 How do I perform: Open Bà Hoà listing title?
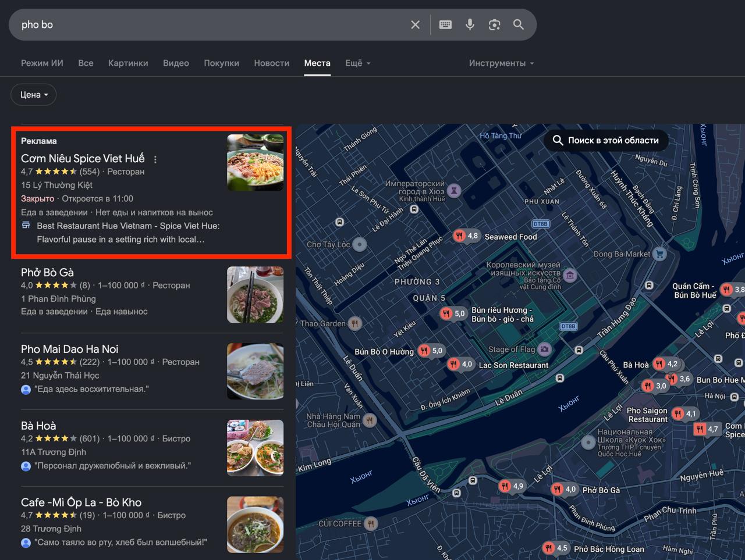pos(38,426)
